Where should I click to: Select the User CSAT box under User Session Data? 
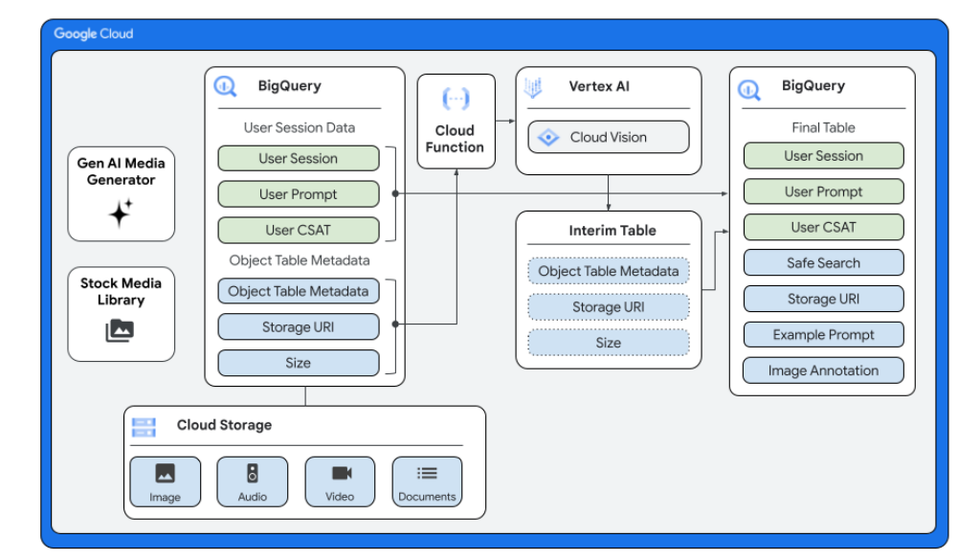pos(299,231)
